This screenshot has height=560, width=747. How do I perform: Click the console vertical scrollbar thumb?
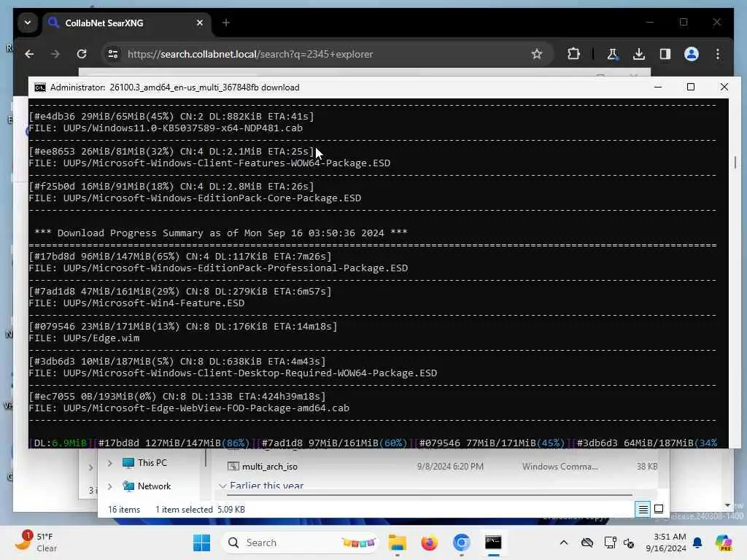click(x=735, y=163)
